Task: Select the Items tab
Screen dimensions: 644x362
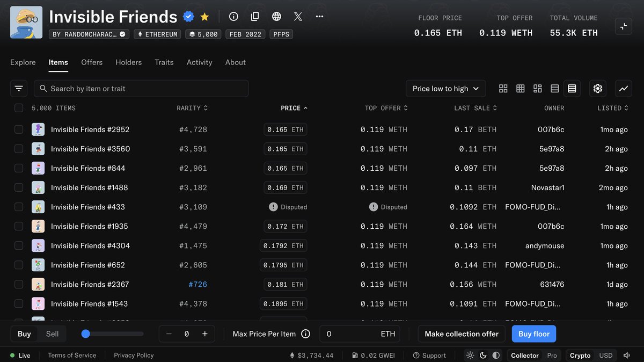Action: coord(58,62)
